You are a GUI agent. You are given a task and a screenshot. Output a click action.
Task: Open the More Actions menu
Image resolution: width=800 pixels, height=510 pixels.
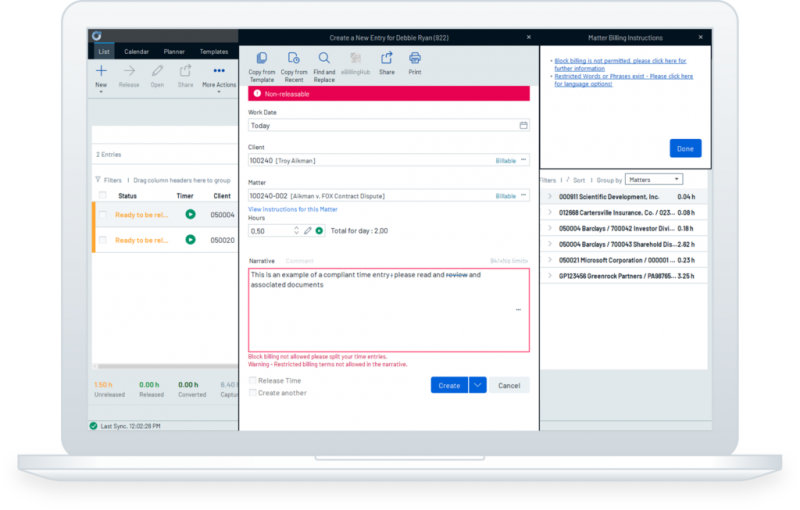(x=219, y=71)
